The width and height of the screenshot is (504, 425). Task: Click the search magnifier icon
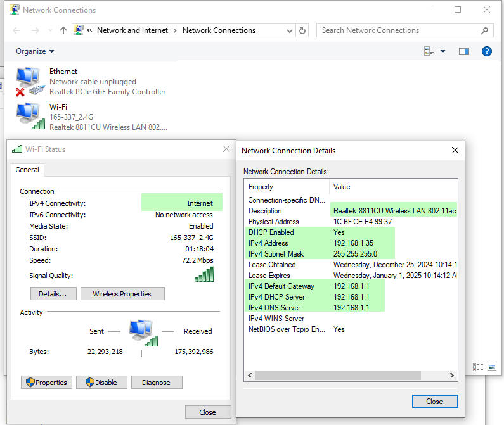(484, 30)
